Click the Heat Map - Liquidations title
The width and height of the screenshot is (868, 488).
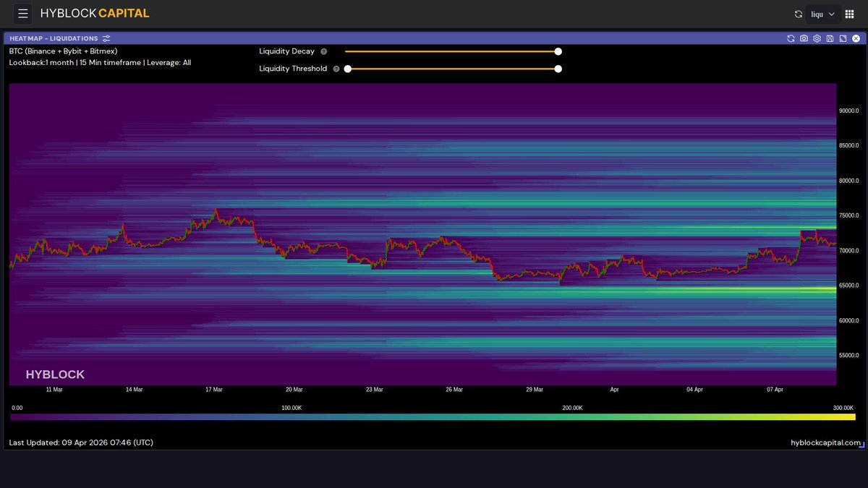click(54, 38)
